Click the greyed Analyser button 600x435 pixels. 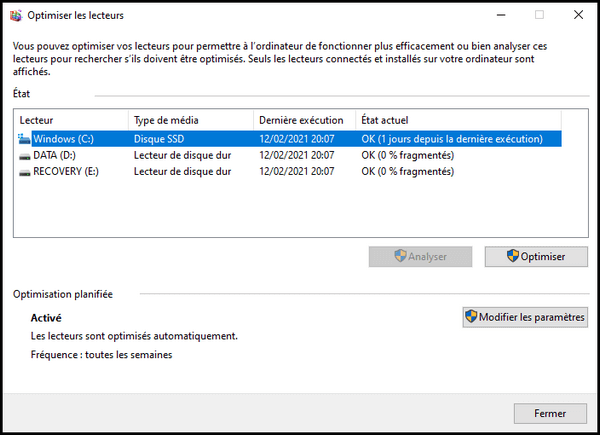[420, 257]
